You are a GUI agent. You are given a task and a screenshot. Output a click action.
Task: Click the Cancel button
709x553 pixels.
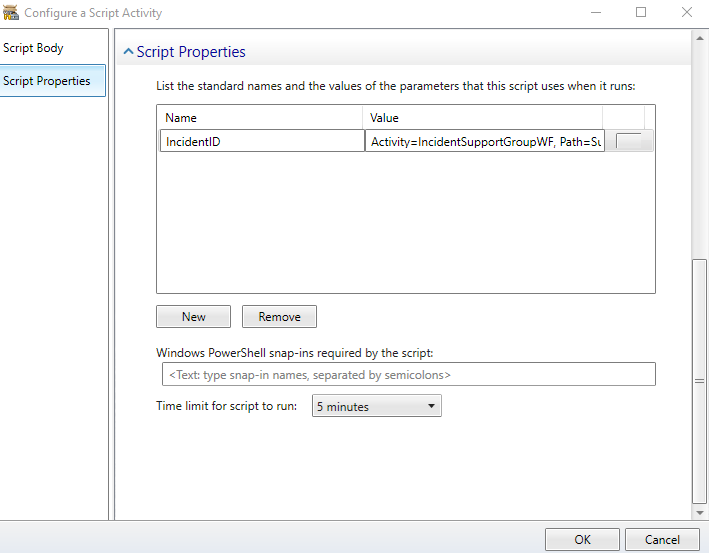tap(662, 539)
